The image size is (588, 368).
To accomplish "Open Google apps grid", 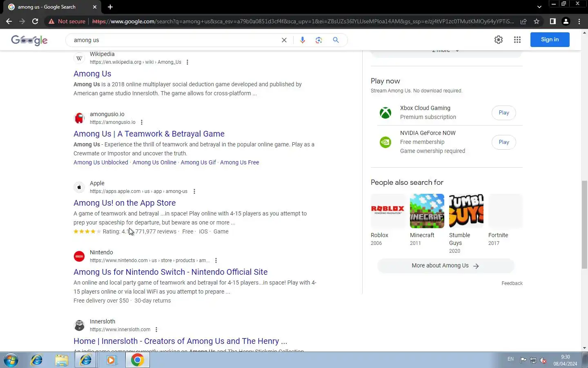I will (517, 40).
